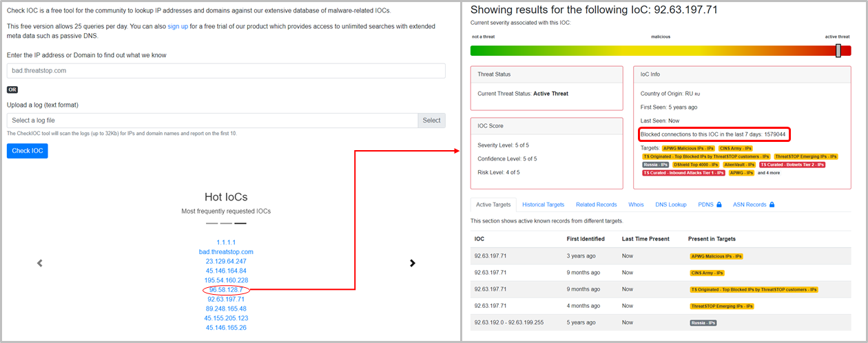Click the '4 months ago' cell

pyautogui.click(x=582, y=306)
